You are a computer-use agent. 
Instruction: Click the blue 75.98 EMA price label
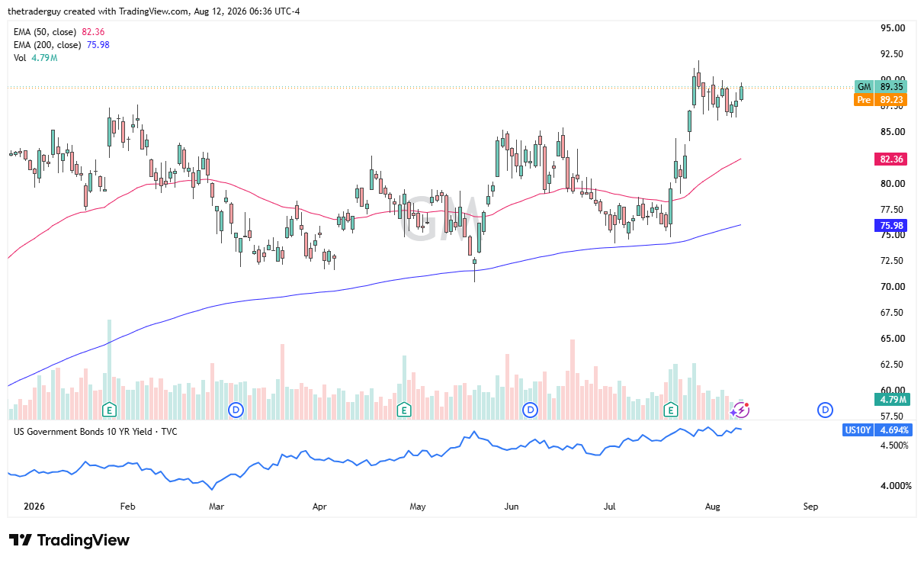coord(892,225)
